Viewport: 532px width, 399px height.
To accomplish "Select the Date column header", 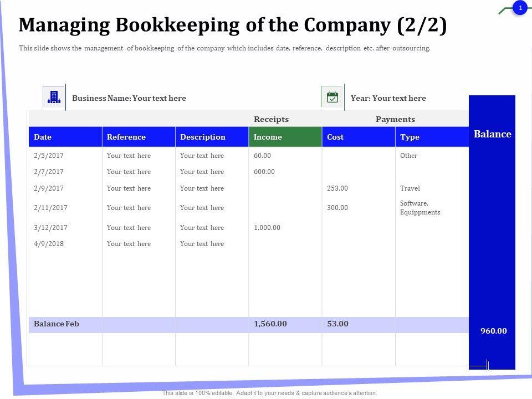I will (x=43, y=137).
